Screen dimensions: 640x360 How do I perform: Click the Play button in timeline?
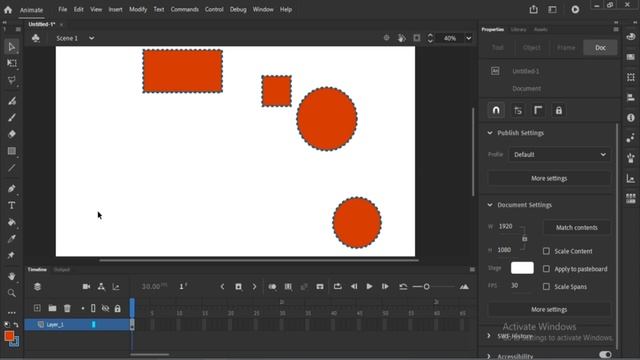point(369,287)
